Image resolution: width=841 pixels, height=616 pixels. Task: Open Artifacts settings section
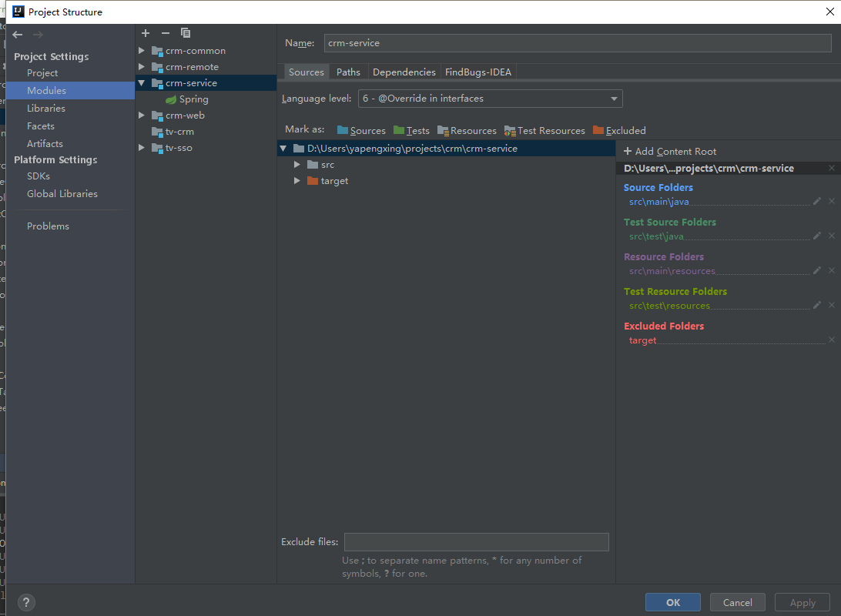[45, 144]
